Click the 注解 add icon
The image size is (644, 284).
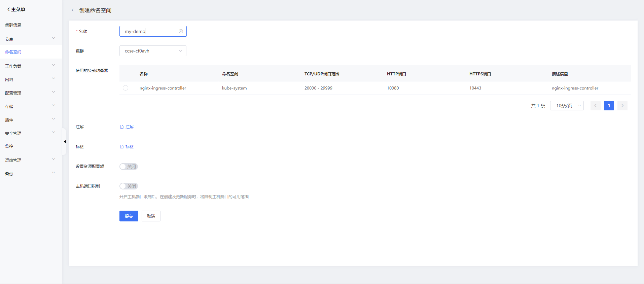coord(122,127)
